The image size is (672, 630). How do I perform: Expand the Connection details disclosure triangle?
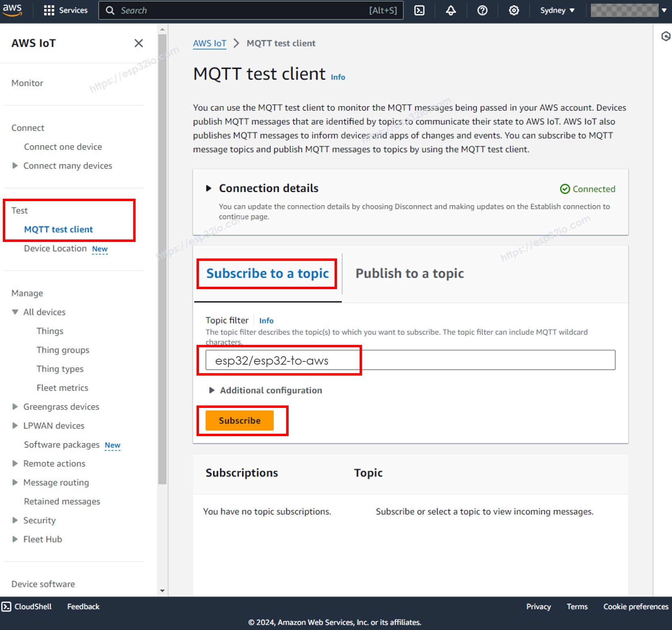coord(209,188)
